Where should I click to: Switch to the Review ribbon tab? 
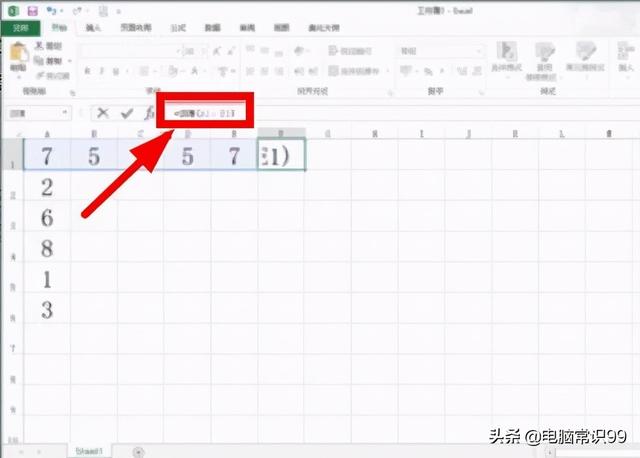coord(247,28)
